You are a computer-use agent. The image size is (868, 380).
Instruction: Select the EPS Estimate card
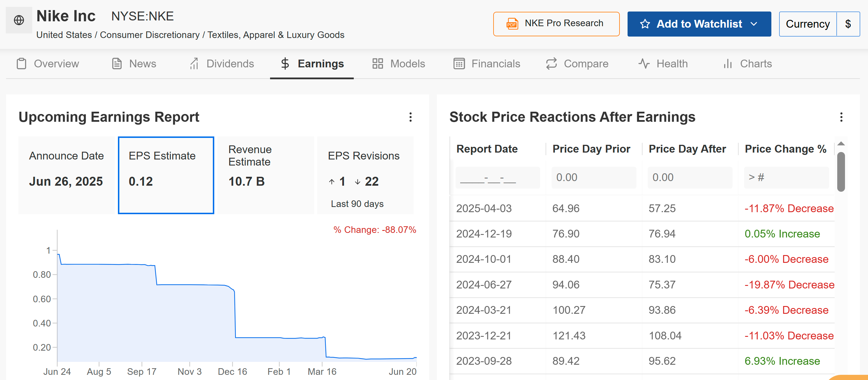point(166,175)
